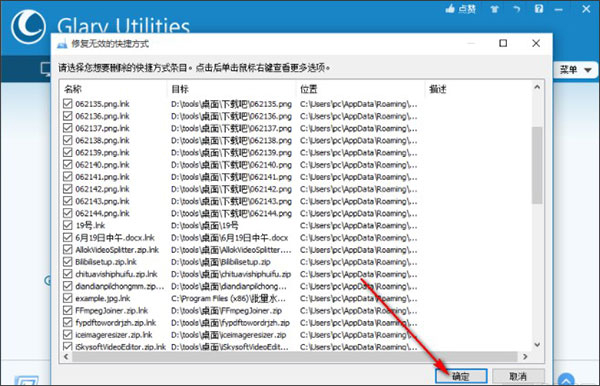The image size is (600, 386).
Task: Select the 062142.png.lnk row name
Action: pyautogui.click(x=102, y=189)
